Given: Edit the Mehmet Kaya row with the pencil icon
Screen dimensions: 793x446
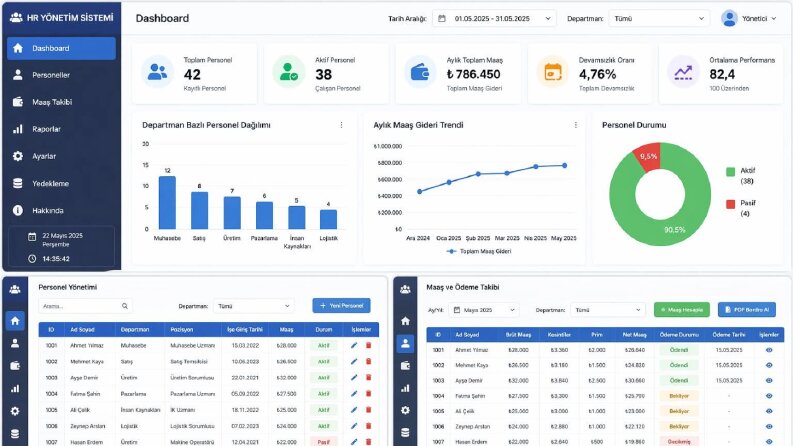Looking at the screenshot, I should (354, 362).
